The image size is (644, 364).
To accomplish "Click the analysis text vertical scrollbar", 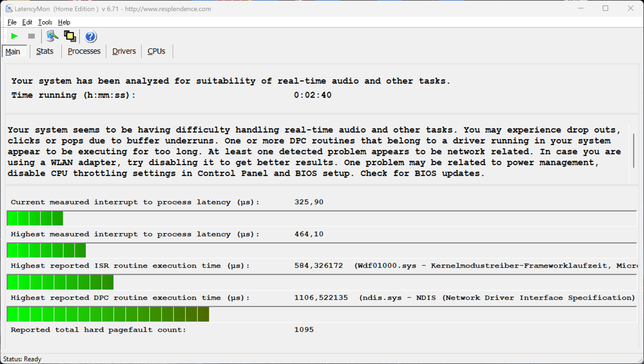I will [633, 151].
